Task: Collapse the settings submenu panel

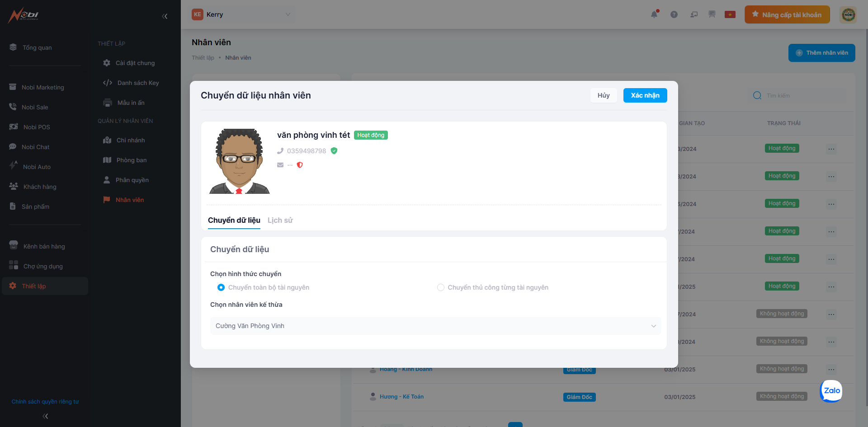Action: click(165, 16)
